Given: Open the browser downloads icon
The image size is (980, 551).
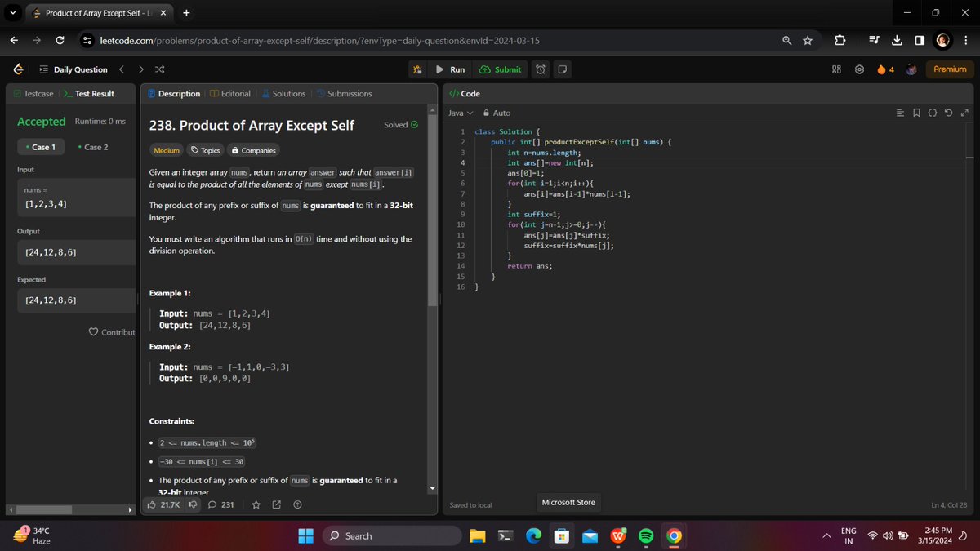Looking at the screenshot, I should [896, 41].
